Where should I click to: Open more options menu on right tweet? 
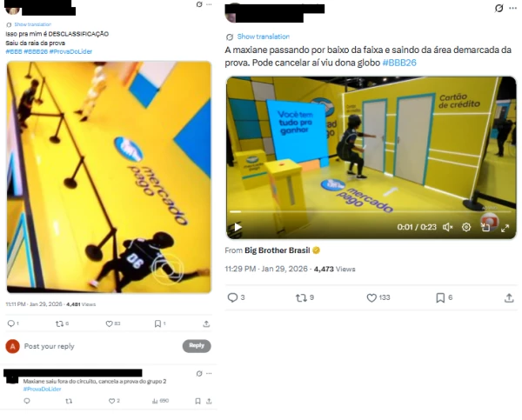click(x=513, y=8)
